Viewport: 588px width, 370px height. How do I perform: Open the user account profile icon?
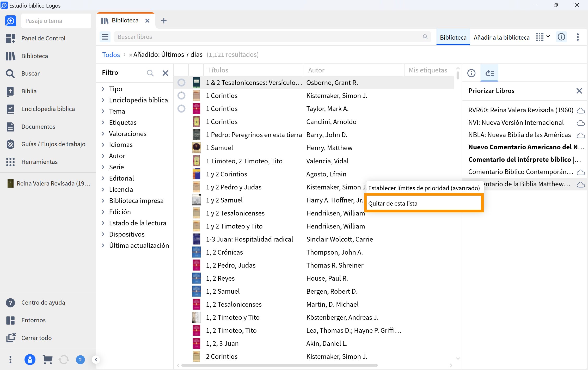tap(30, 360)
